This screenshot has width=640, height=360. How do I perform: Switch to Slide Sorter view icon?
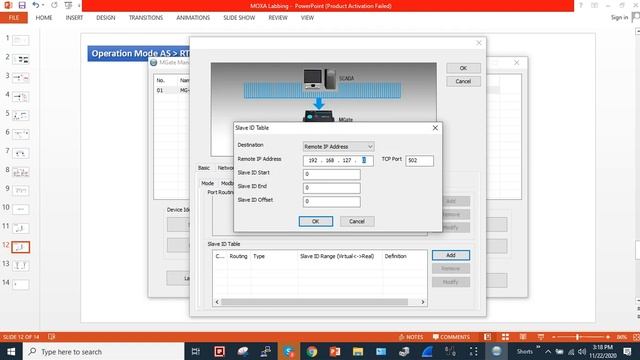505,337
